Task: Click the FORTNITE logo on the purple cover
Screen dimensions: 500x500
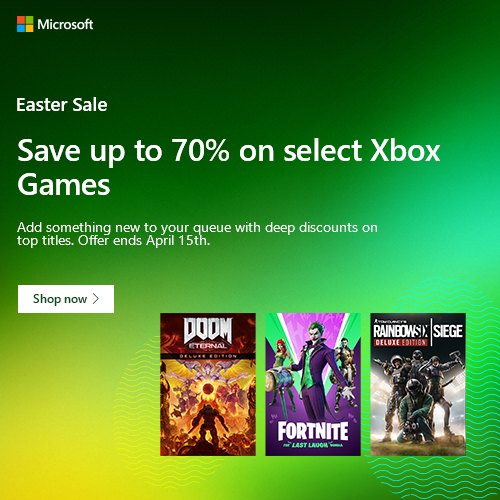Action: (313, 431)
